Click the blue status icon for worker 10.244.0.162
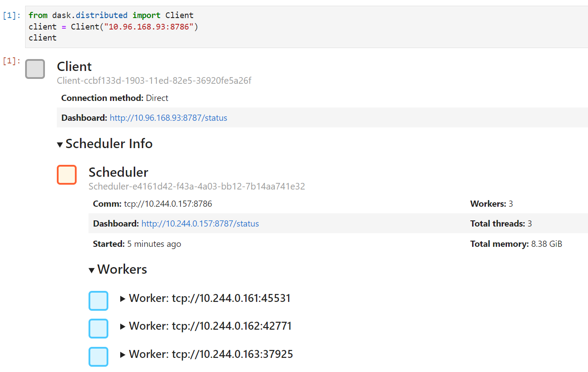 tap(98, 328)
